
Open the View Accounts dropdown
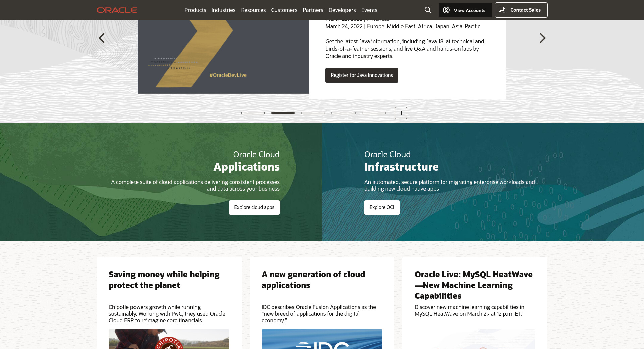tap(465, 10)
